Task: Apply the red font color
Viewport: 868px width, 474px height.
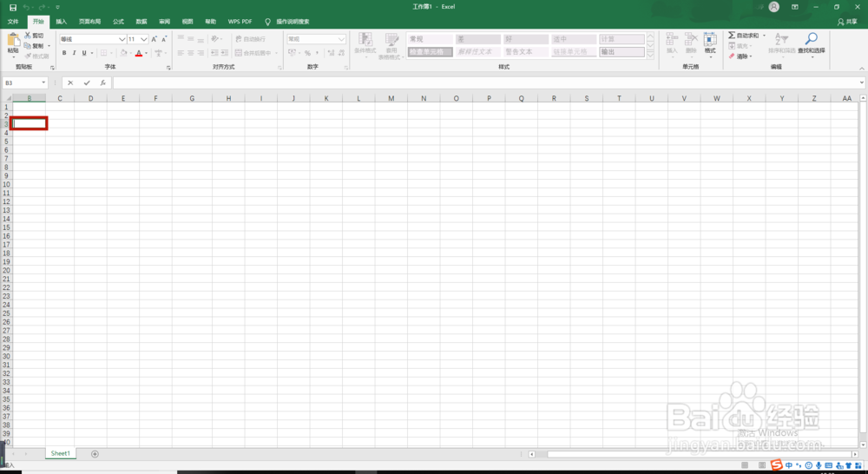Action: pyautogui.click(x=138, y=53)
